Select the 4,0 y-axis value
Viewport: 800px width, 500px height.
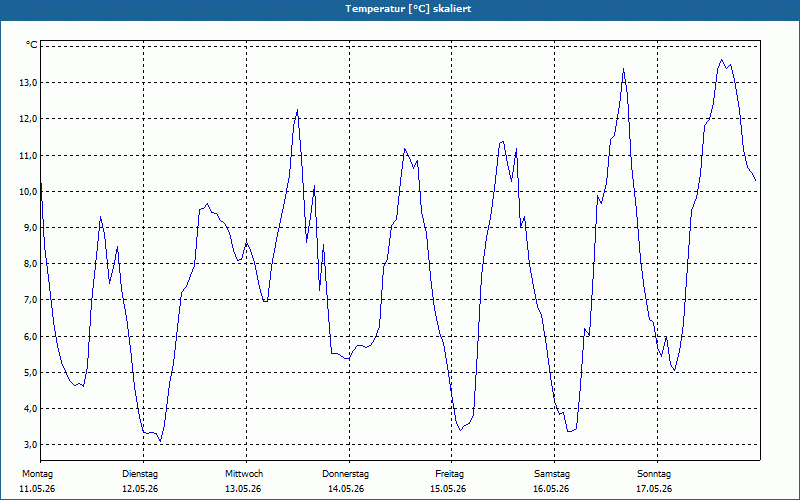pos(30,409)
